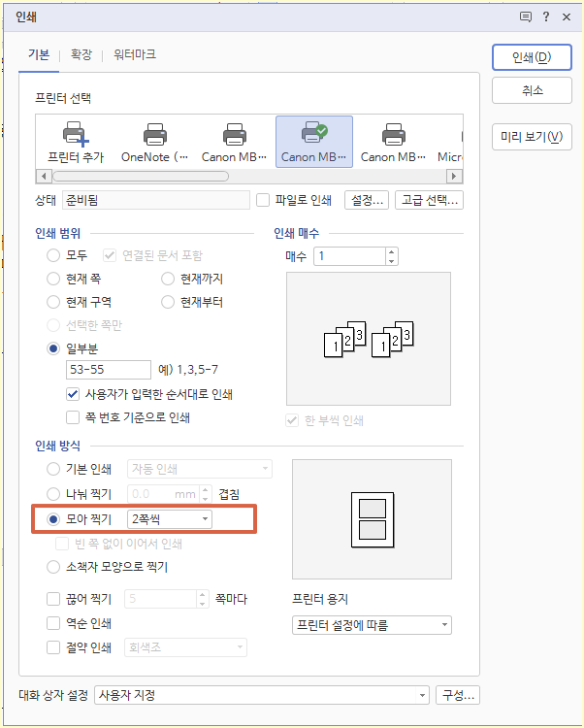Viewport: 584px width, 728px height.
Task: Decrease 매수 with the down arrow
Action: click(x=392, y=260)
